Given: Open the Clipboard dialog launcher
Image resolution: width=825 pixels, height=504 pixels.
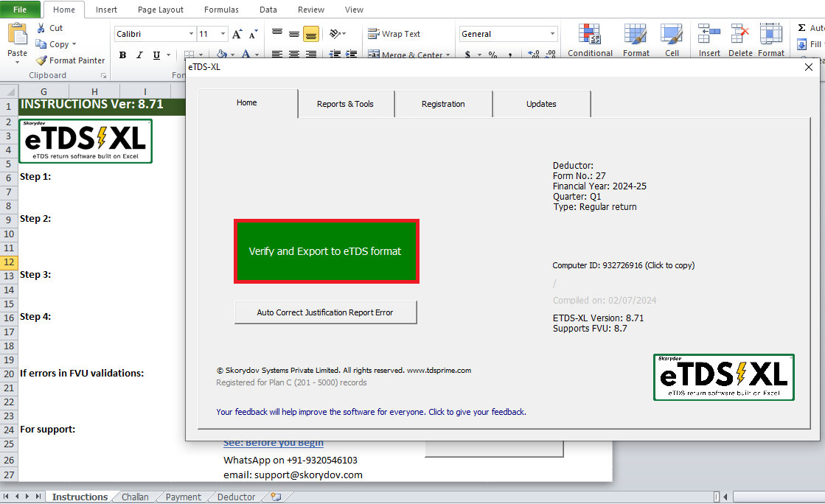Looking at the screenshot, I should (x=104, y=76).
